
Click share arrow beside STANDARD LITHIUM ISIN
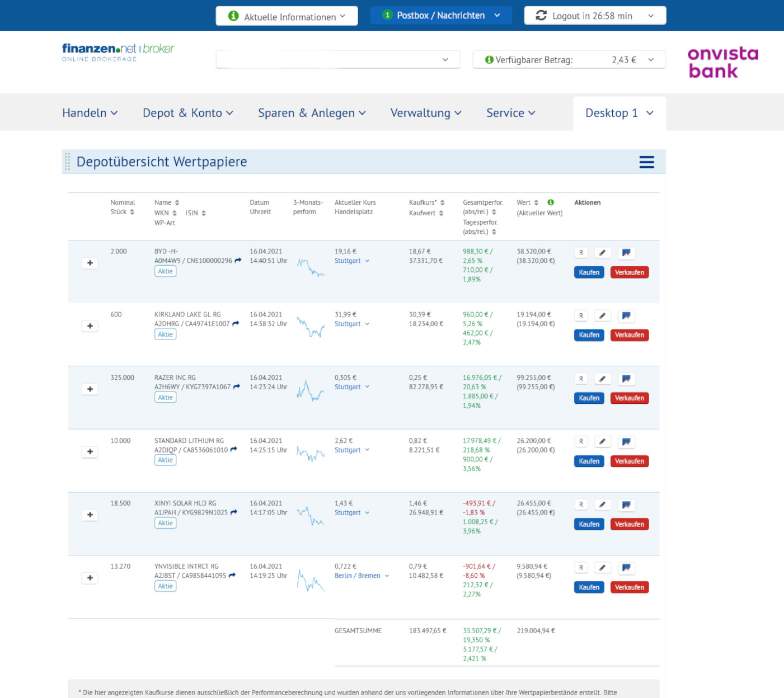[234, 450]
